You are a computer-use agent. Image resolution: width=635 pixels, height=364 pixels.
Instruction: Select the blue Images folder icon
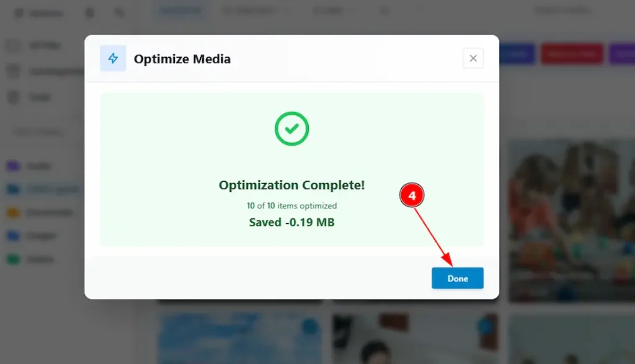click(13, 236)
